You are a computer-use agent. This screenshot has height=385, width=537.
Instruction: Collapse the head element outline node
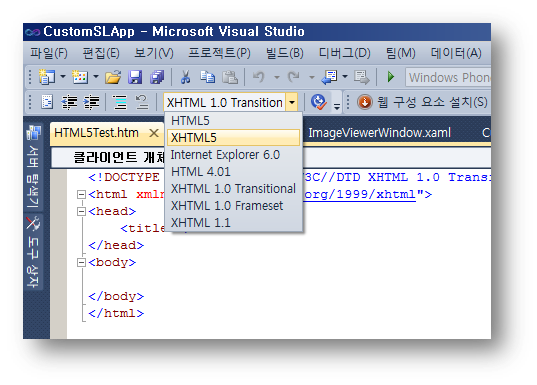[x=81, y=211]
